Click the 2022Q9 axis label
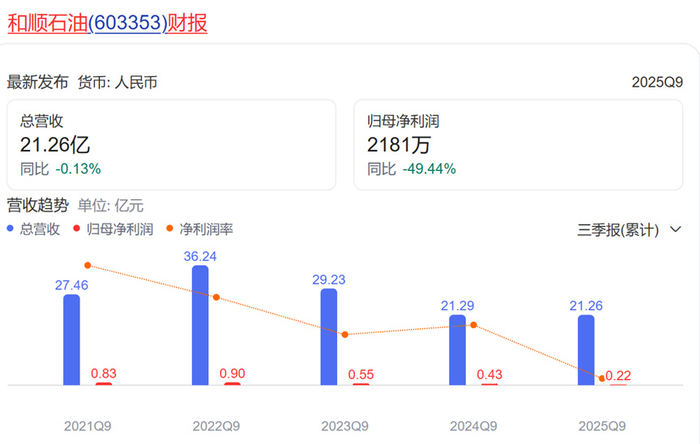This screenshot has height=444, width=700. pos(216,426)
